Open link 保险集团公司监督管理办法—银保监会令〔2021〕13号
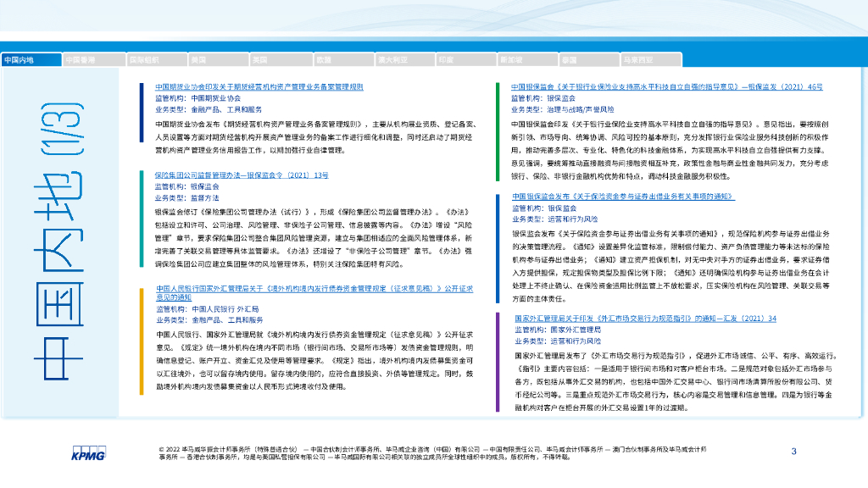The image size is (868, 488). pos(242,175)
